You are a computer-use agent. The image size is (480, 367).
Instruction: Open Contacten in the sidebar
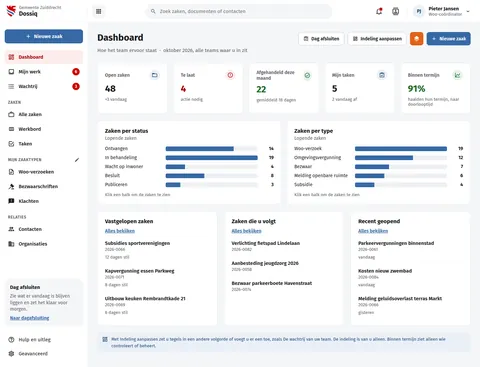[x=44, y=229]
